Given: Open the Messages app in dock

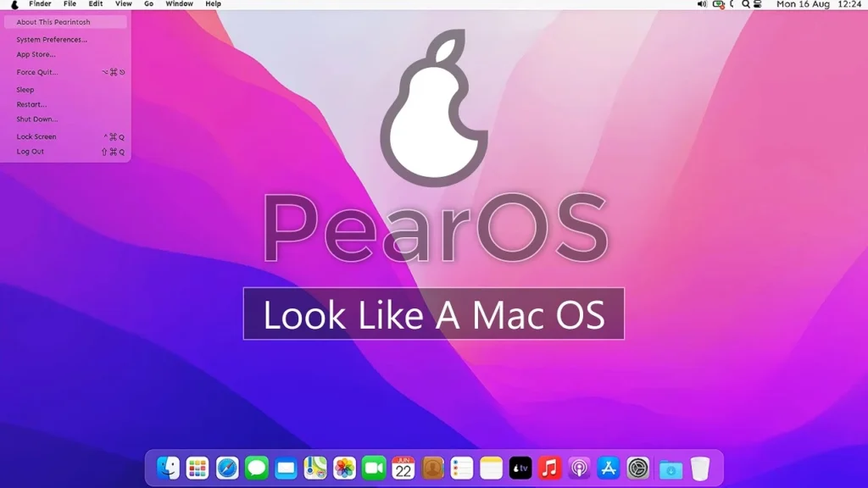Looking at the screenshot, I should click(x=256, y=468).
